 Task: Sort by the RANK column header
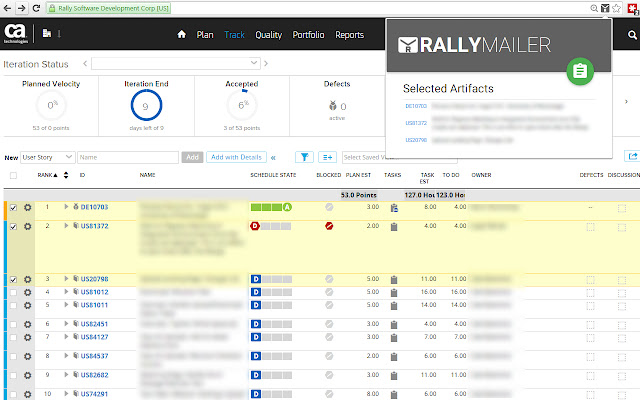click(x=47, y=175)
